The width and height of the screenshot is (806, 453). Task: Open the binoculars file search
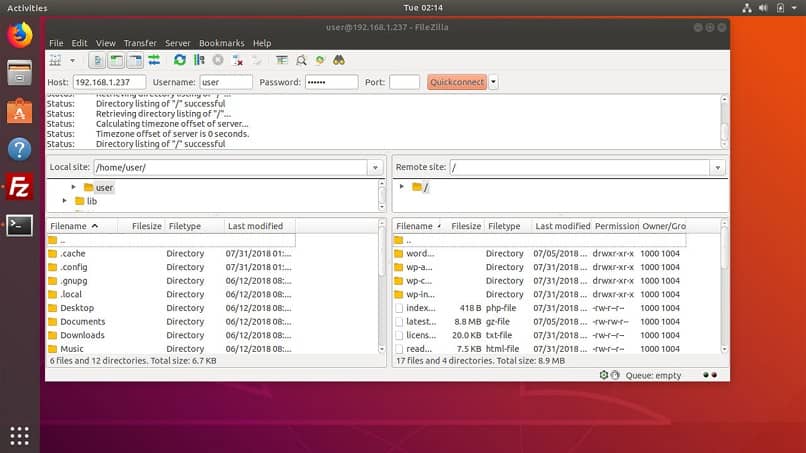tap(339, 61)
